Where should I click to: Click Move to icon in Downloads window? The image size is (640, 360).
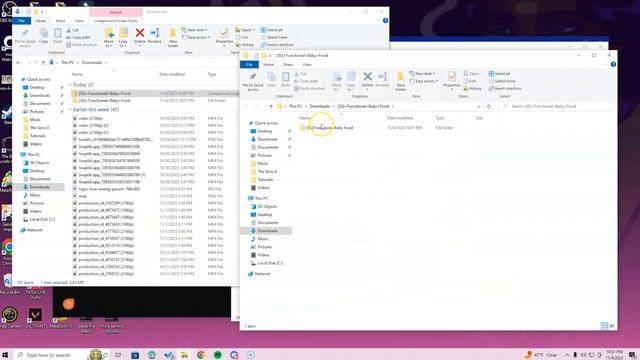click(109, 38)
